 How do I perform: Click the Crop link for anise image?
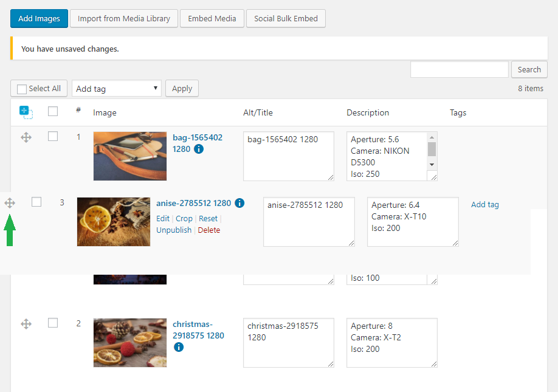pyautogui.click(x=184, y=218)
